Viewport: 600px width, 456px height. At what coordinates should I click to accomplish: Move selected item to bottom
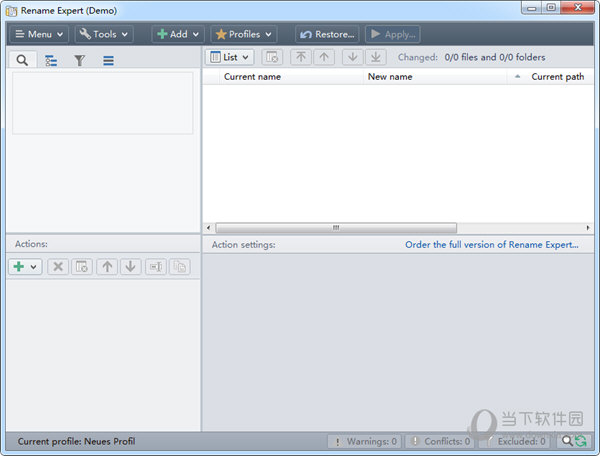click(376, 57)
